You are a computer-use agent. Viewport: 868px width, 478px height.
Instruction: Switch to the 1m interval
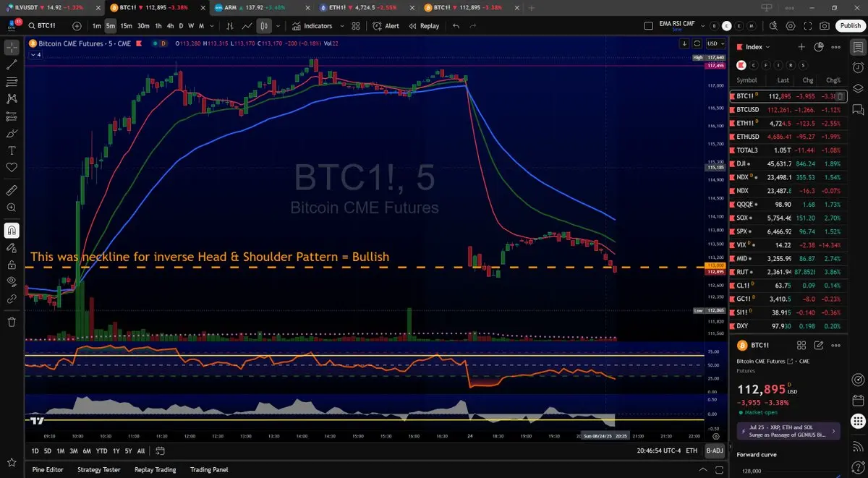coord(97,26)
